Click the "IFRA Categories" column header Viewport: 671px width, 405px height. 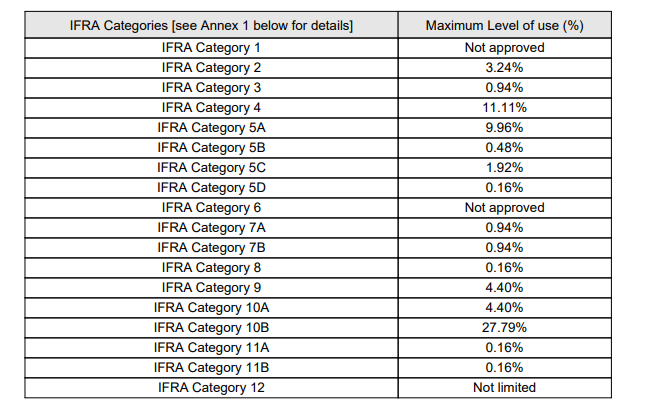click(210, 25)
